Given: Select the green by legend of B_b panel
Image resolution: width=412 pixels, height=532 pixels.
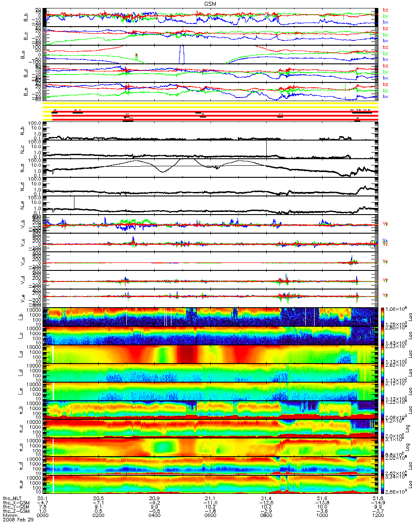Looking at the screenshot, I should click(x=385, y=16).
